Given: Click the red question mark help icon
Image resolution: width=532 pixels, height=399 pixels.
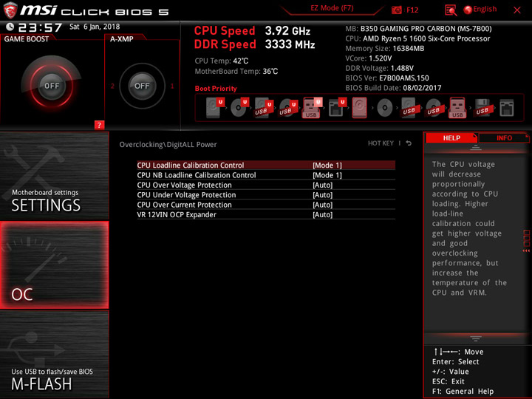Looking at the screenshot, I should coord(99,125).
